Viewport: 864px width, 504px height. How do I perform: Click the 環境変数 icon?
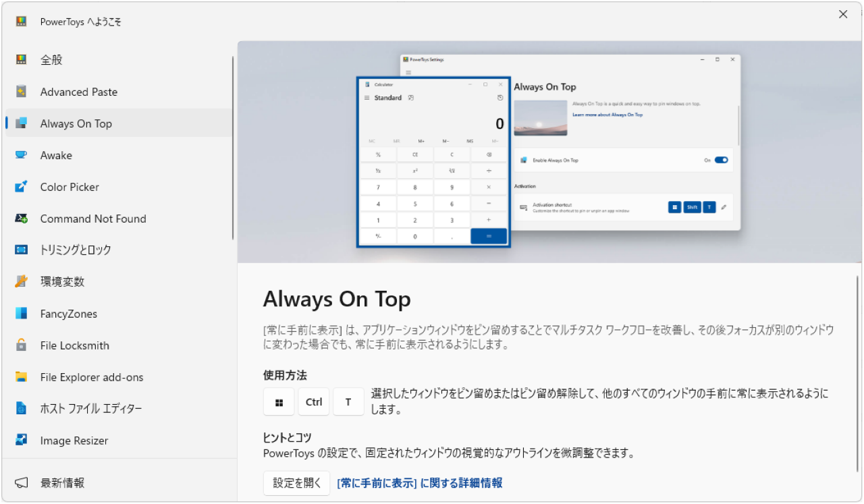point(22,281)
